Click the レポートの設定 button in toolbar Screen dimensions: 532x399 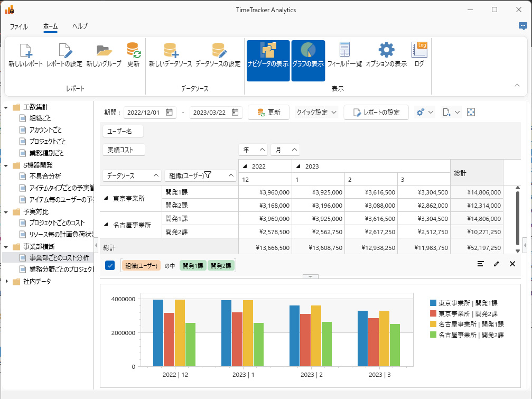coord(376,112)
